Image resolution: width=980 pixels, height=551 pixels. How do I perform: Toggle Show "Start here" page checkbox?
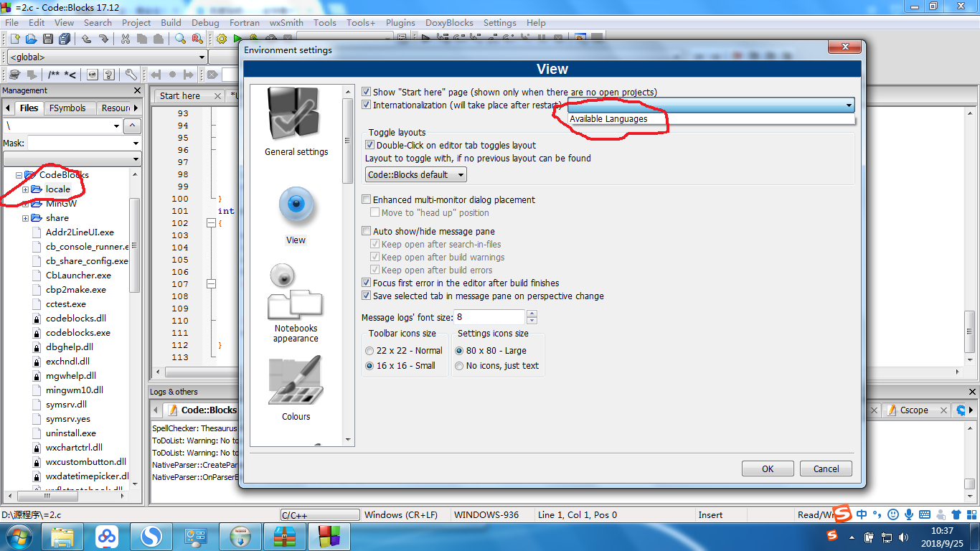(x=367, y=92)
